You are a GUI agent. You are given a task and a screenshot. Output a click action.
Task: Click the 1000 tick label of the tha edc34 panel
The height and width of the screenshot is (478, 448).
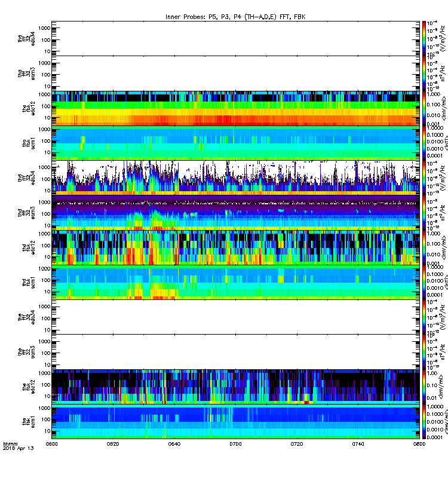pyautogui.click(x=44, y=28)
